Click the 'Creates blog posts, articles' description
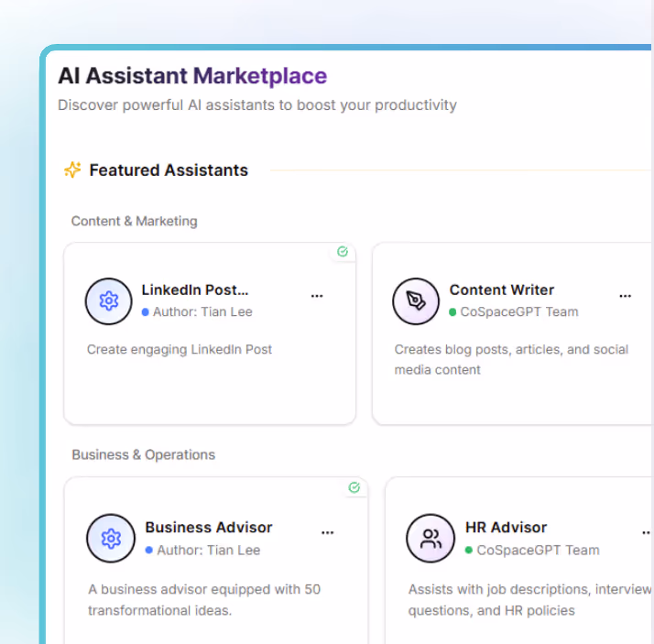This screenshot has height=644, width=654. [511, 359]
